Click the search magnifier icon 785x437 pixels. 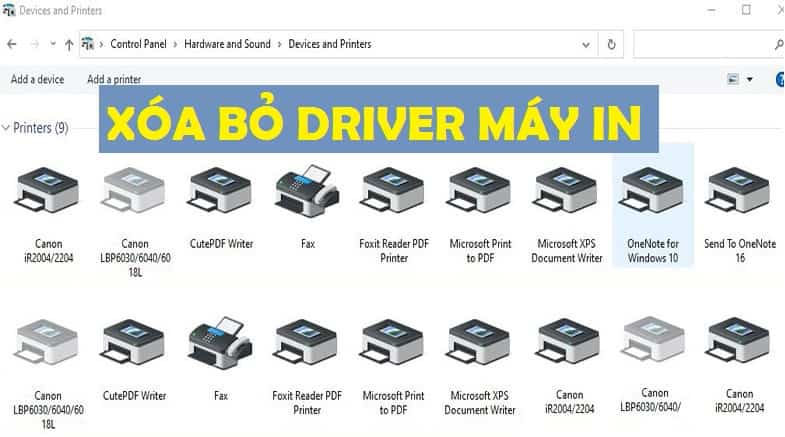779,45
